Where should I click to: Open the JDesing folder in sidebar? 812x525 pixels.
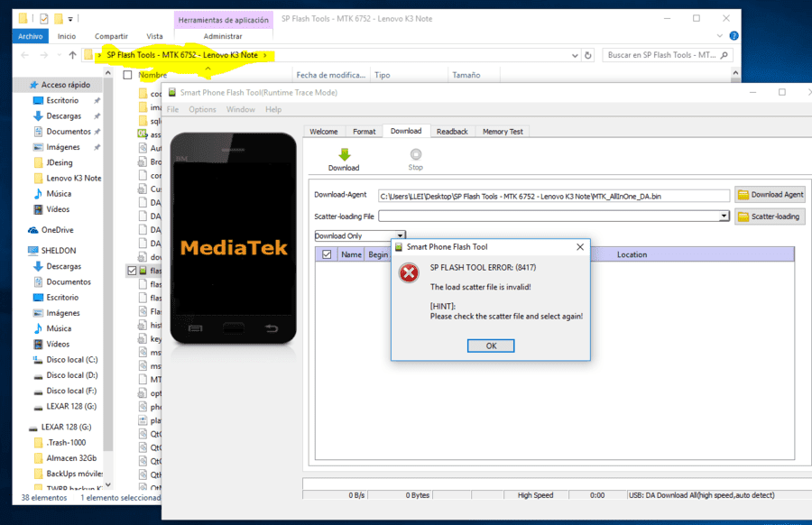pyautogui.click(x=59, y=162)
